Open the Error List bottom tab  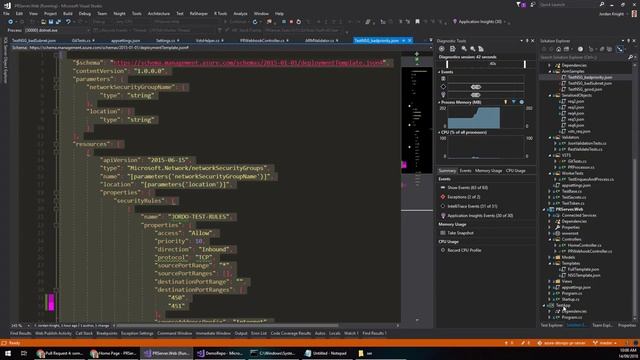(x=258, y=333)
